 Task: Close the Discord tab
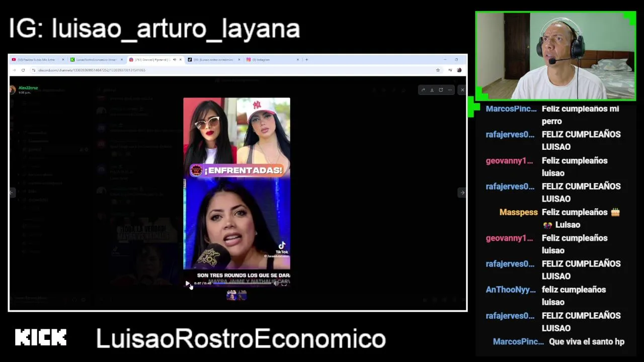coord(180,60)
